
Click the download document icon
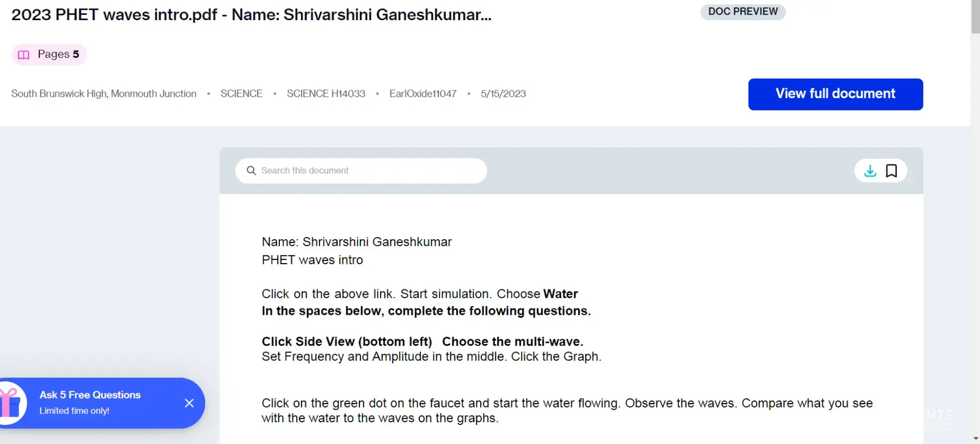870,171
